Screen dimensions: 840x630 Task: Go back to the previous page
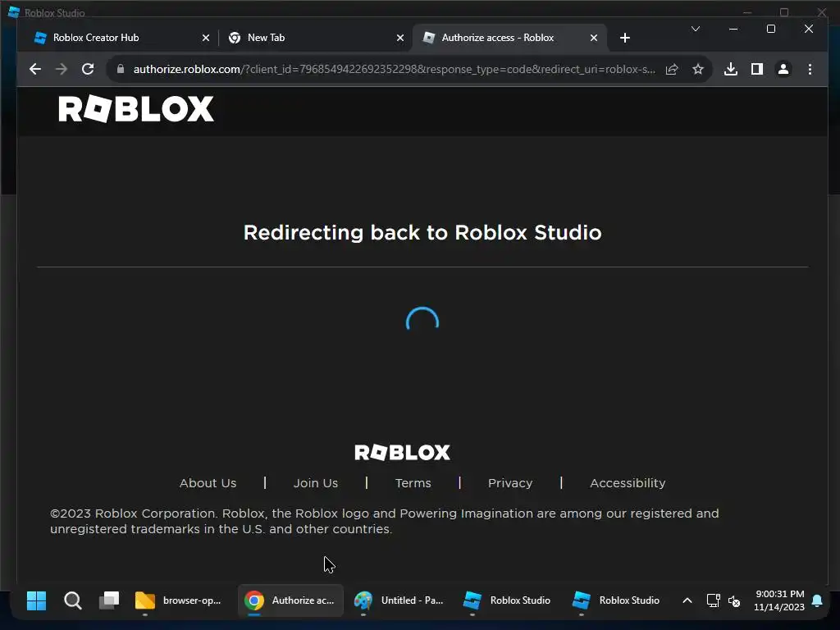[x=35, y=69]
